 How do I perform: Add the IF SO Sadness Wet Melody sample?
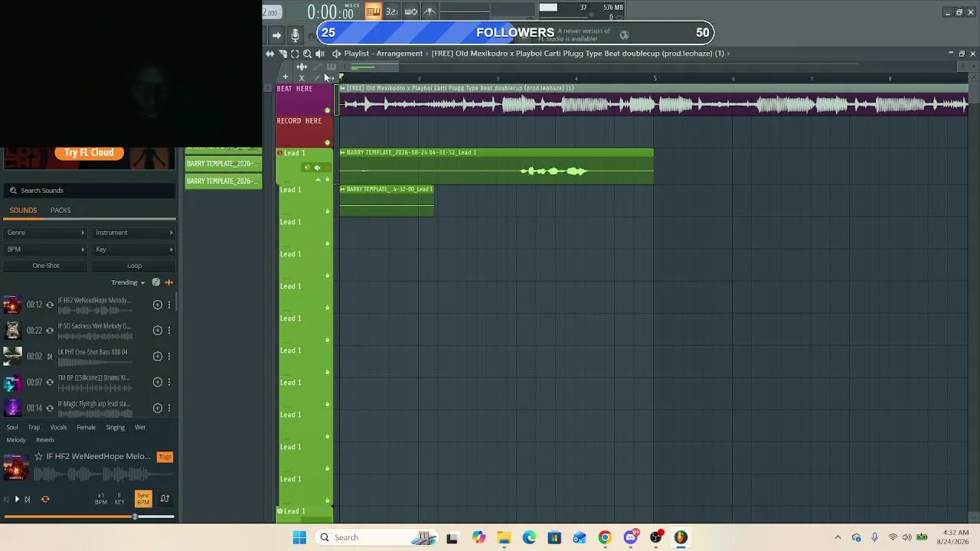158,331
